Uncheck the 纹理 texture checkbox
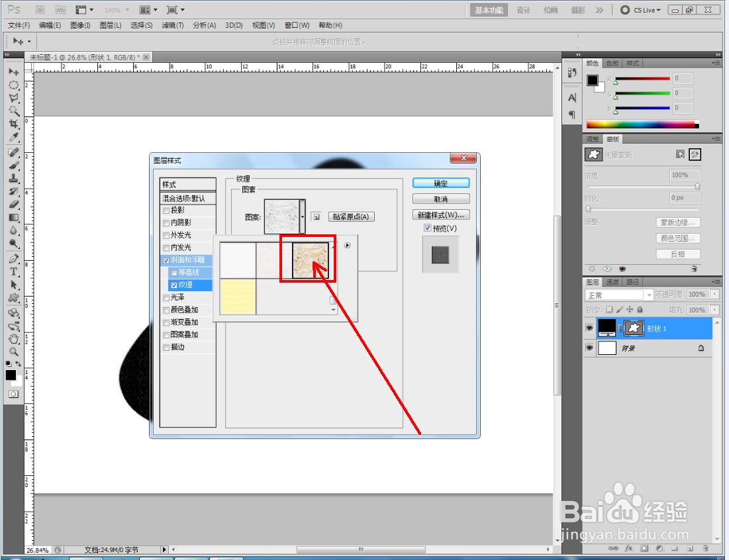The image size is (729, 560). coord(174,285)
